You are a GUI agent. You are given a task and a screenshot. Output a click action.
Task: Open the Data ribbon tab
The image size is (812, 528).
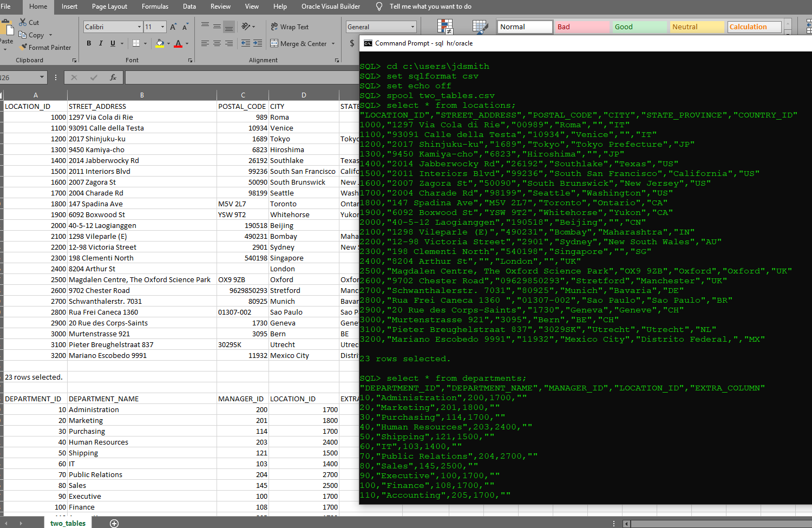pyautogui.click(x=189, y=6)
